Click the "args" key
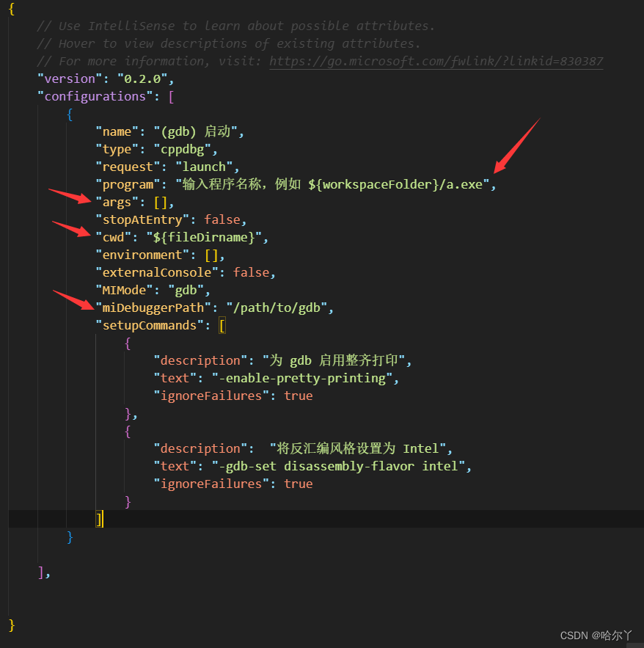 (117, 203)
